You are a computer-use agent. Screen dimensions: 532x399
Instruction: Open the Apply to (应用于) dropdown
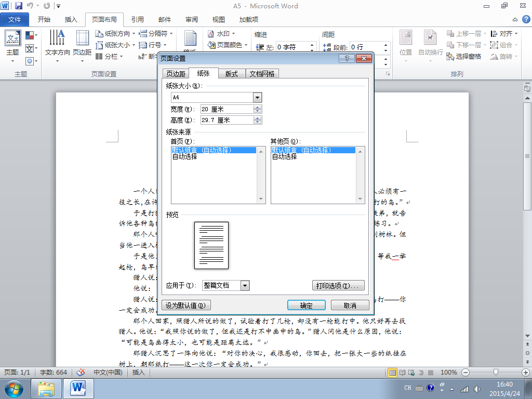click(245, 286)
